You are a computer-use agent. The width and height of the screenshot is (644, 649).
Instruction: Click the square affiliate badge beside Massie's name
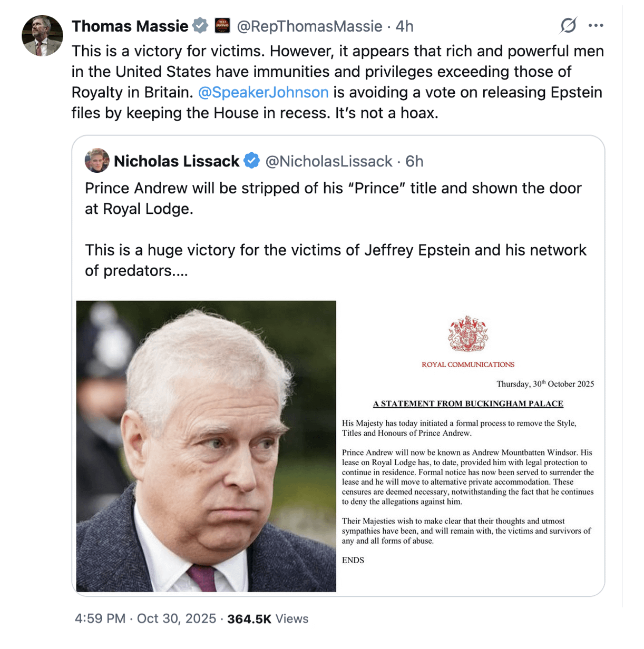(x=222, y=26)
